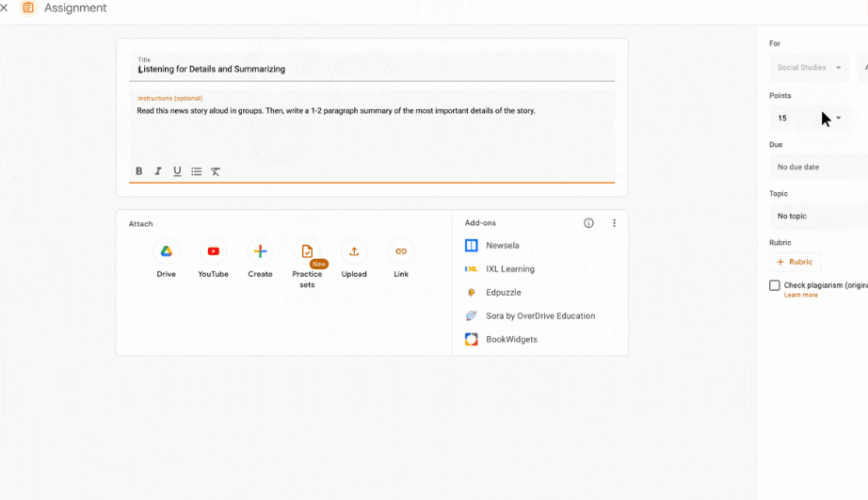Viewport: 868px width, 500px height.
Task: Open Sora by OverDrive Education add-on
Action: coord(530,315)
